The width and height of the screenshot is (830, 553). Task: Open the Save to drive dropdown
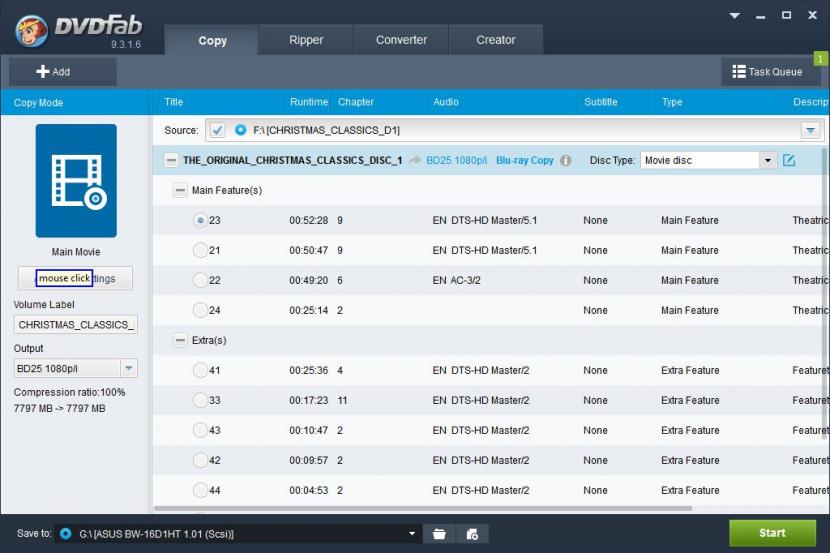click(x=412, y=533)
